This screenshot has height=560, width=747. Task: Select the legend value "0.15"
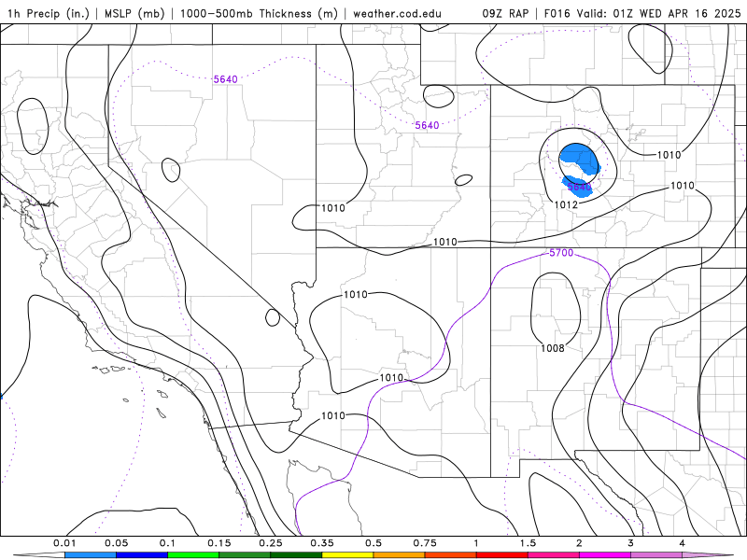[x=219, y=543]
